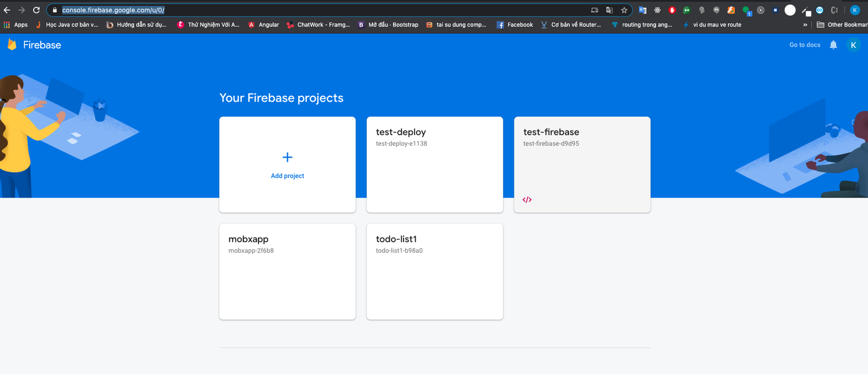The height and width of the screenshot is (374, 868).
Task: Click the browser back arrow
Action: 7,10
